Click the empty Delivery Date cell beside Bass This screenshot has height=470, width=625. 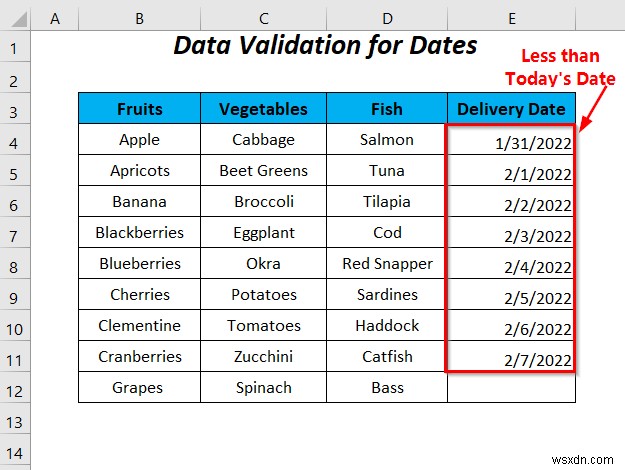511,387
